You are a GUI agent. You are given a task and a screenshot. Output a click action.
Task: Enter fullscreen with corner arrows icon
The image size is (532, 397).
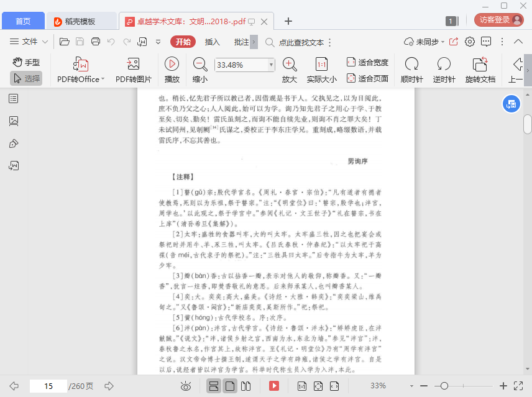click(518, 386)
